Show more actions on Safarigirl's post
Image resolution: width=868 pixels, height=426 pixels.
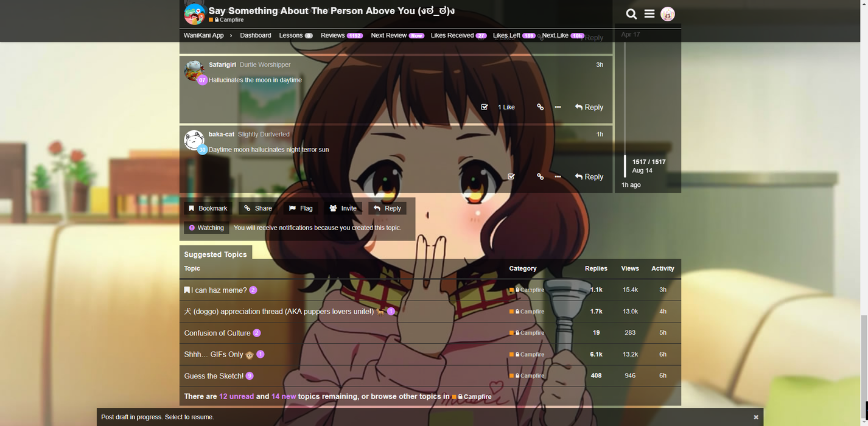coord(558,107)
